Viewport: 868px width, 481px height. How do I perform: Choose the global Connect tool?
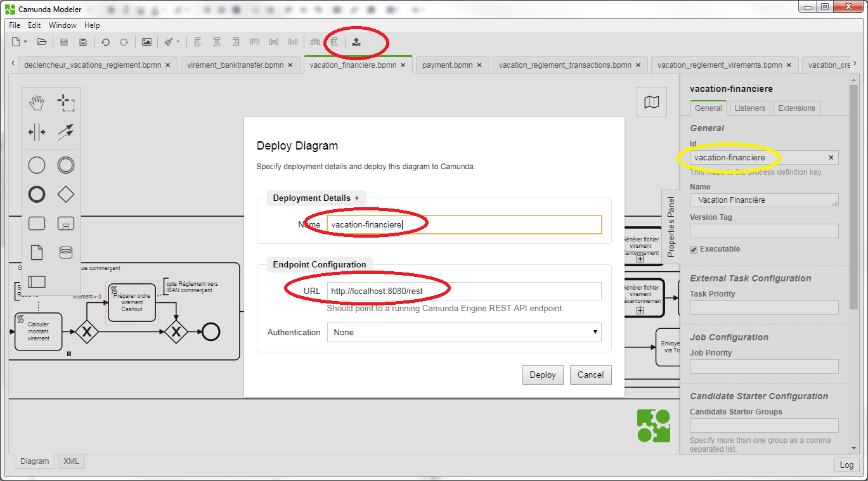click(x=65, y=132)
